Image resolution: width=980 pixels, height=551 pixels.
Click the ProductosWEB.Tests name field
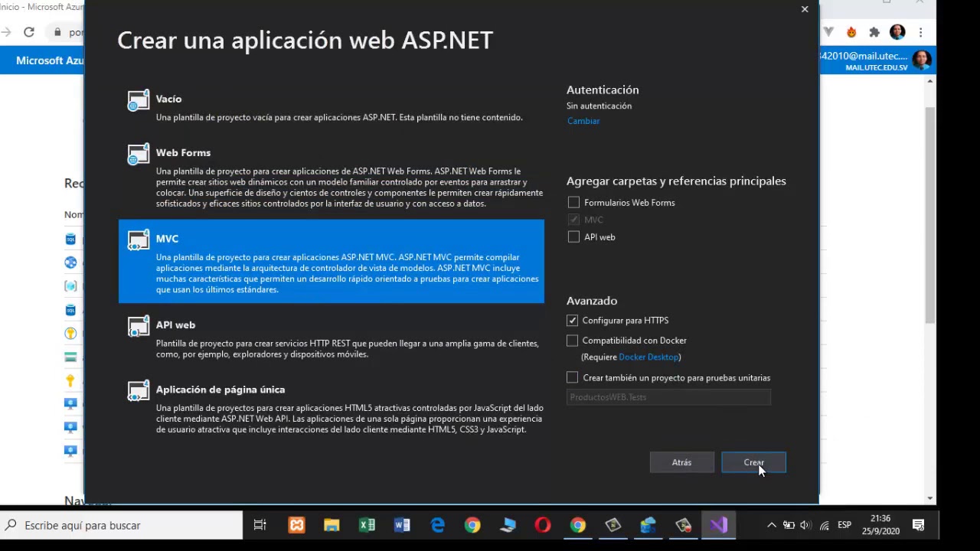point(668,397)
